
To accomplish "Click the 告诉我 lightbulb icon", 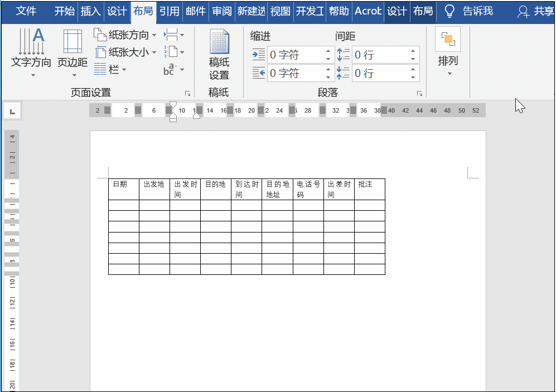I will point(449,11).
